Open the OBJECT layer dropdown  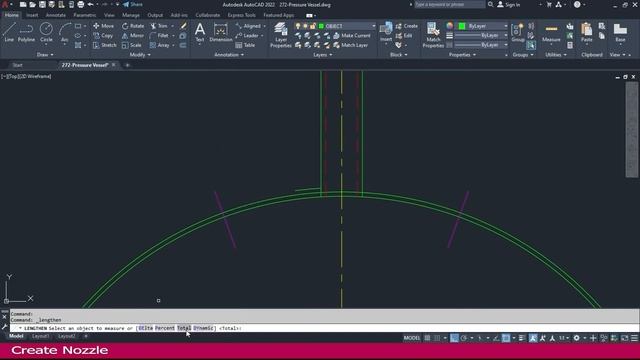[373, 26]
